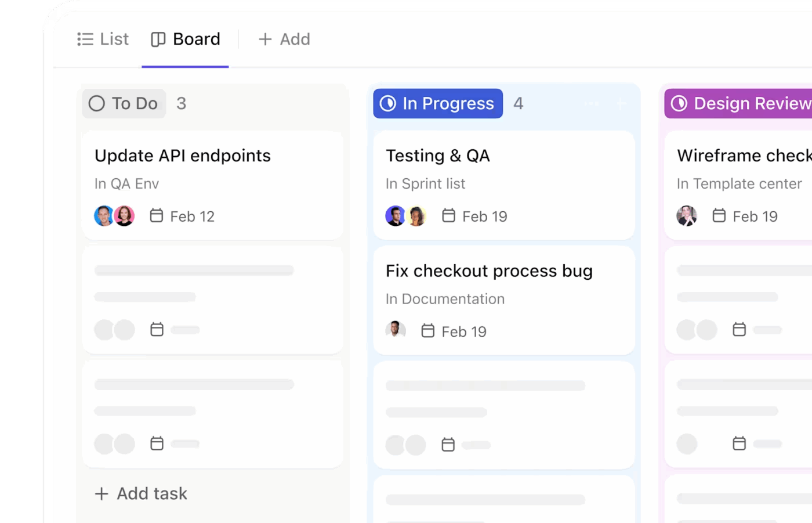
Task: Click the In Progress status label
Action: click(447, 103)
